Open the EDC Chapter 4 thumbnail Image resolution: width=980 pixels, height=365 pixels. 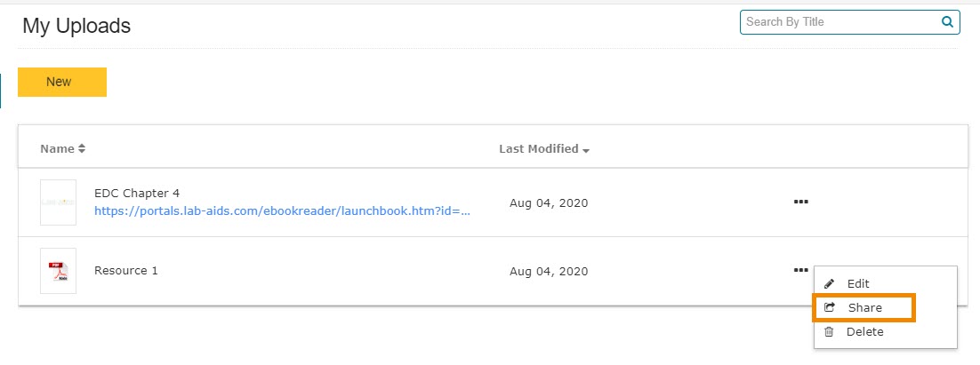[58, 202]
